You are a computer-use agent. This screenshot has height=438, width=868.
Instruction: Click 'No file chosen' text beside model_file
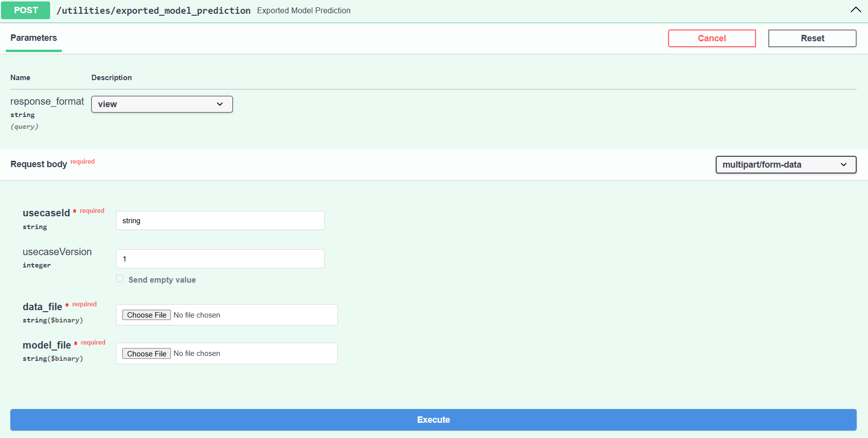197,353
